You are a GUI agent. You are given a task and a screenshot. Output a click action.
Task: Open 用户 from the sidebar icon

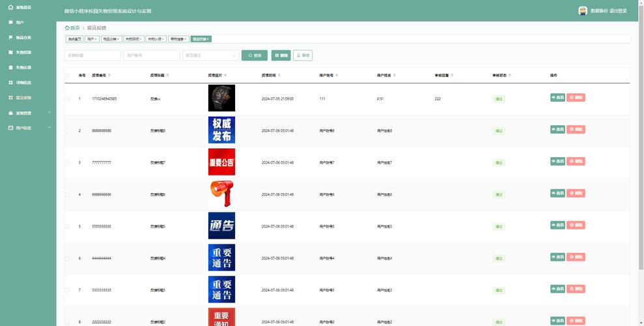point(10,22)
